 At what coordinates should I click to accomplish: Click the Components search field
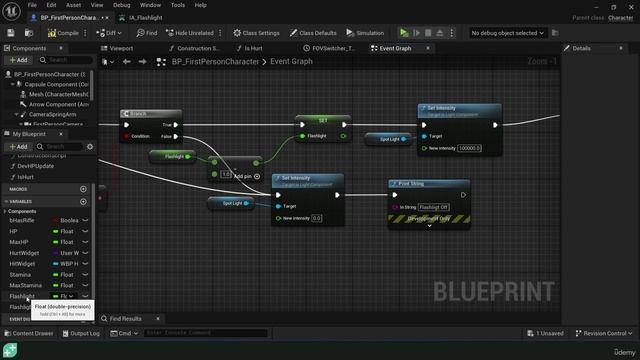click(66, 60)
